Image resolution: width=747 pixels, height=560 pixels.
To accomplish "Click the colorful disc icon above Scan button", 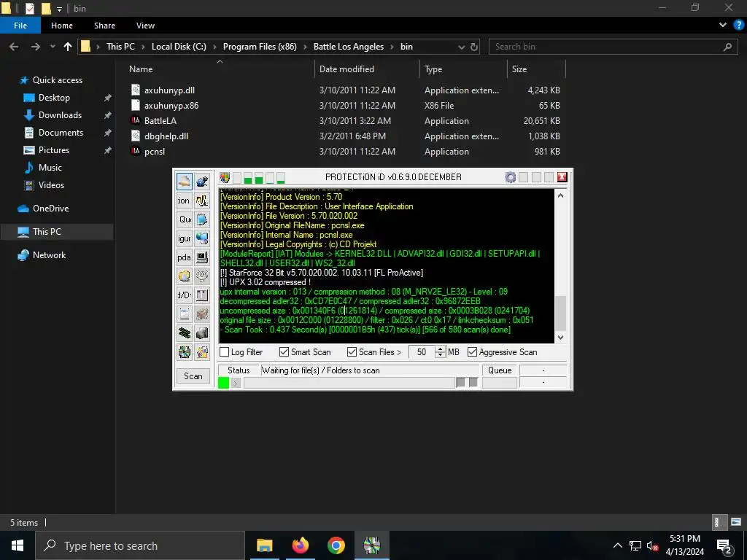I will [185, 352].
